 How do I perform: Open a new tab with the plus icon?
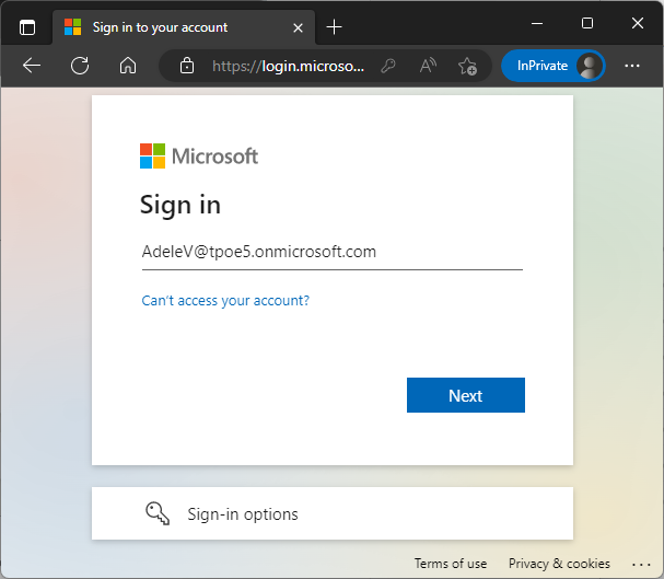pos(334,27)
